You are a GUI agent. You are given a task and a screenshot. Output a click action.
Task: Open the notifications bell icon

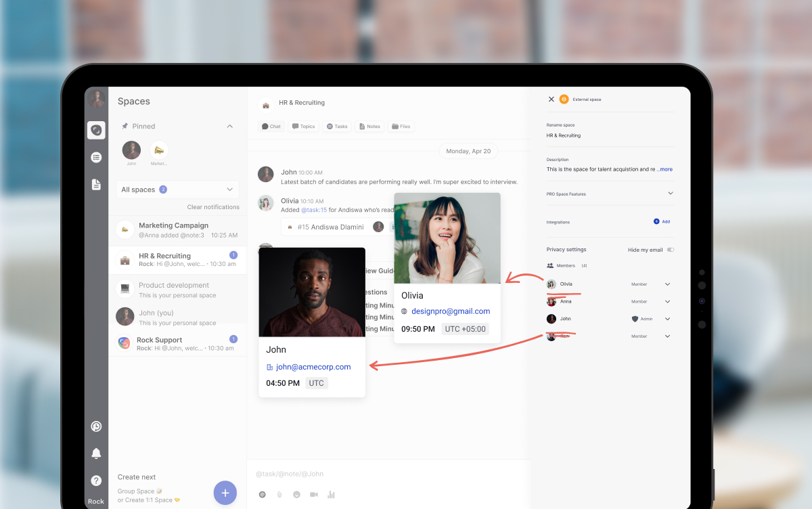click(96, 453)
